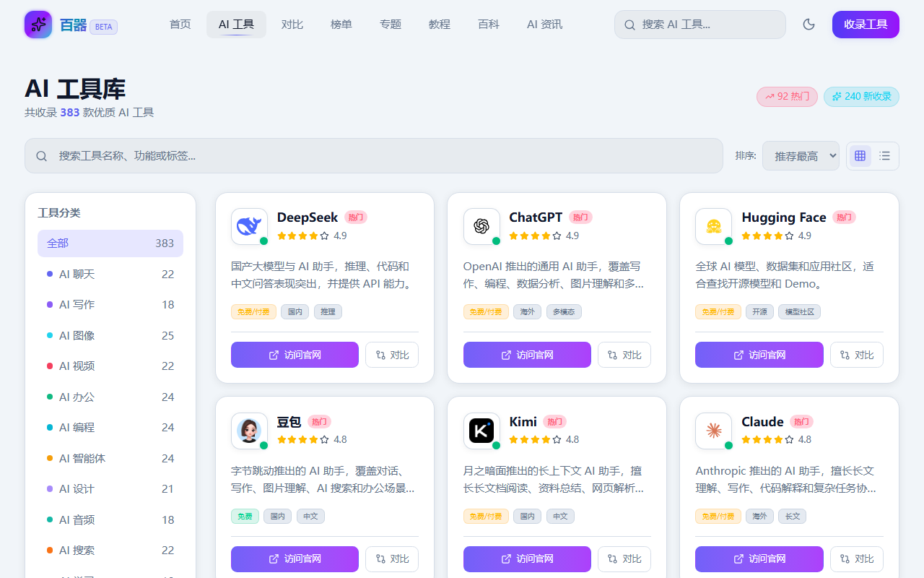
Task: Click Claude's 长文 tag
Action: click(x=792, y=517)
